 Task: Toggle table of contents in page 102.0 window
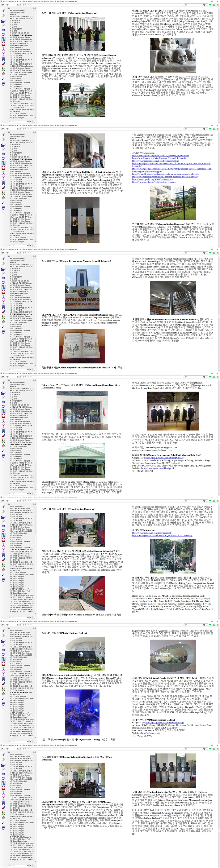tap(3, 39)
